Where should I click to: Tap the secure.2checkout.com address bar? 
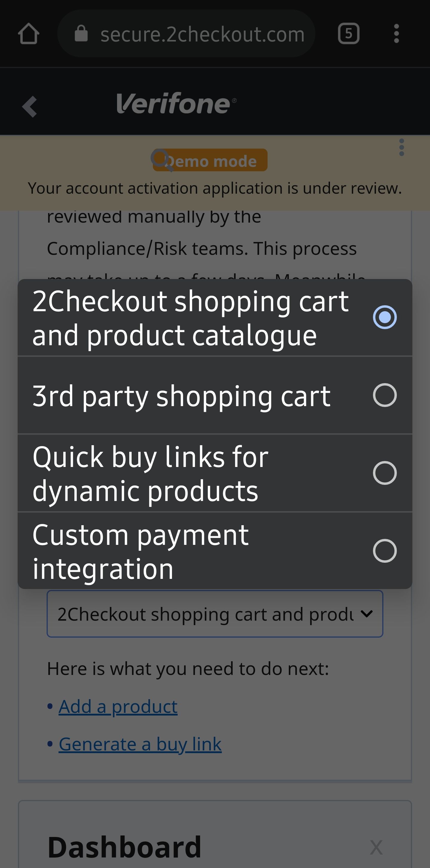point(202,34)
